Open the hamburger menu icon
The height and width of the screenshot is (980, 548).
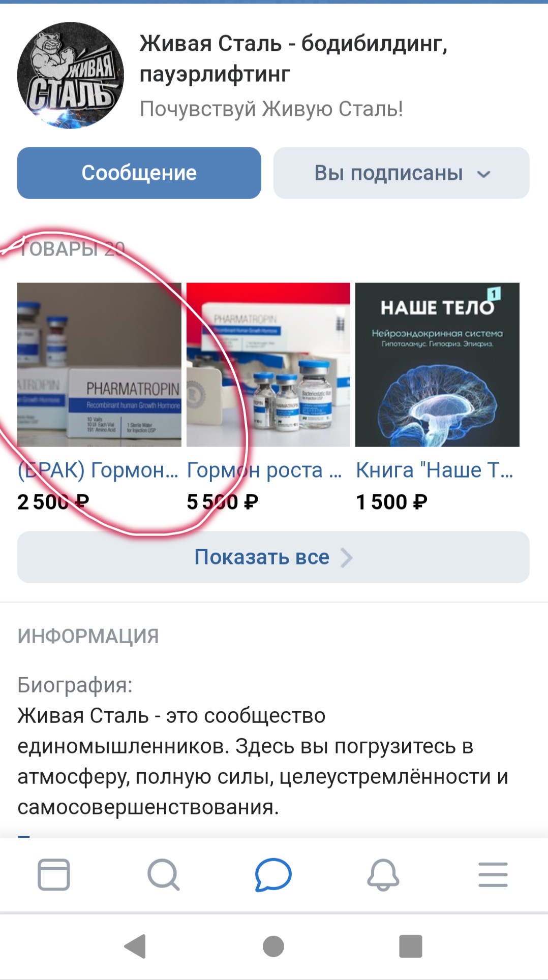(493, 874)
